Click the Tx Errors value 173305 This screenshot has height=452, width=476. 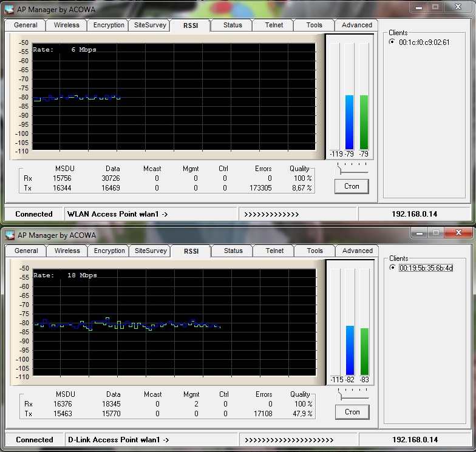[x=260, y=188]
